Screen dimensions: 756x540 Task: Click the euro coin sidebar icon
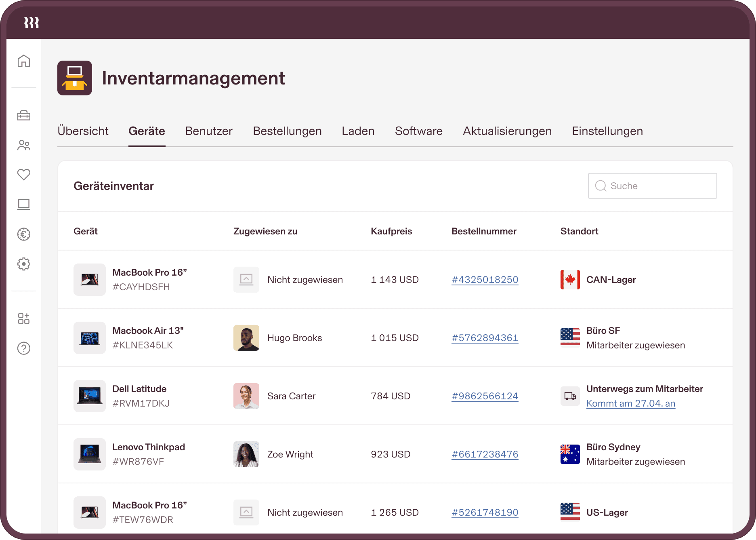pos(24,234)
